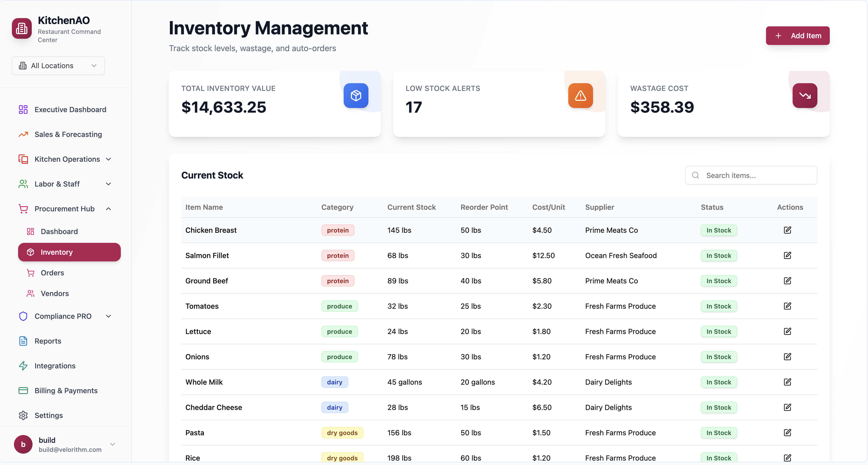Click the Add Item button
Viewport: 868px width, 465px height.
(798, 35)
